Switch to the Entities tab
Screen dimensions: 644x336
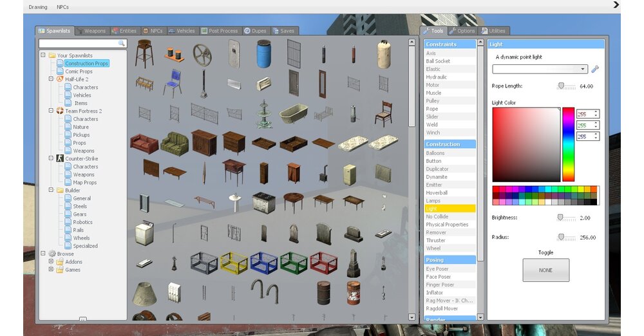124,31
